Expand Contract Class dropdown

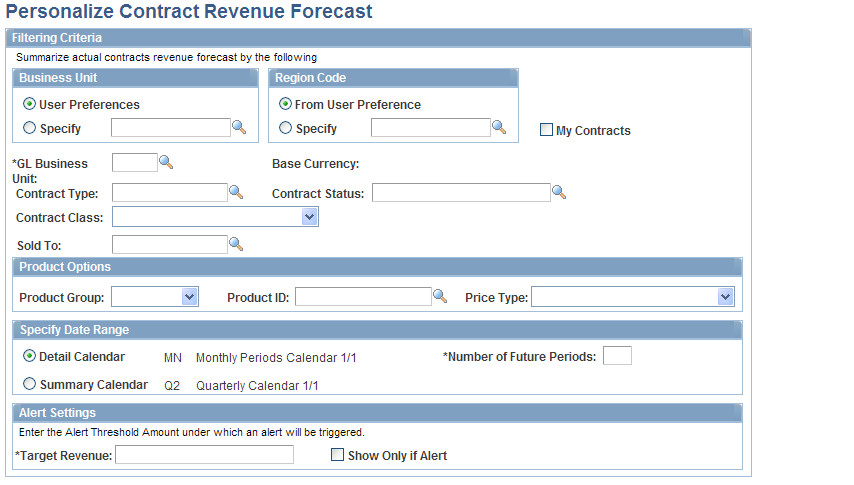click(x=309, y=217)
